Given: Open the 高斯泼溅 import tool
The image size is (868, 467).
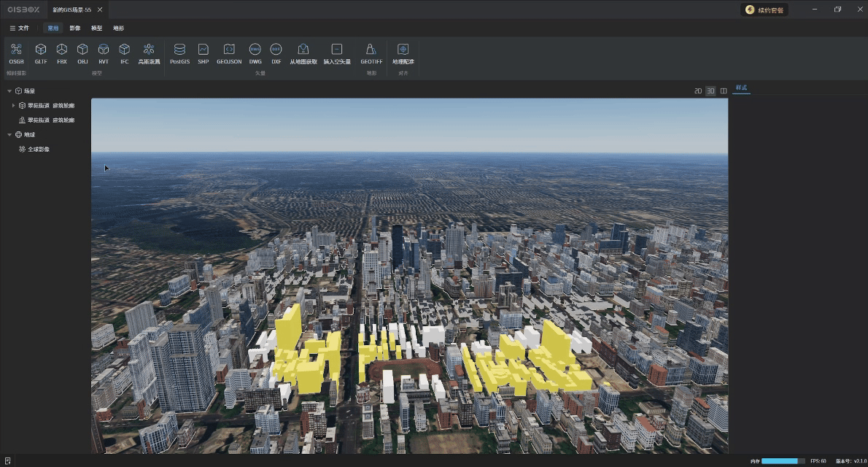Looking at the screenshot, I should pyautogui.click(x=149, y=50).
